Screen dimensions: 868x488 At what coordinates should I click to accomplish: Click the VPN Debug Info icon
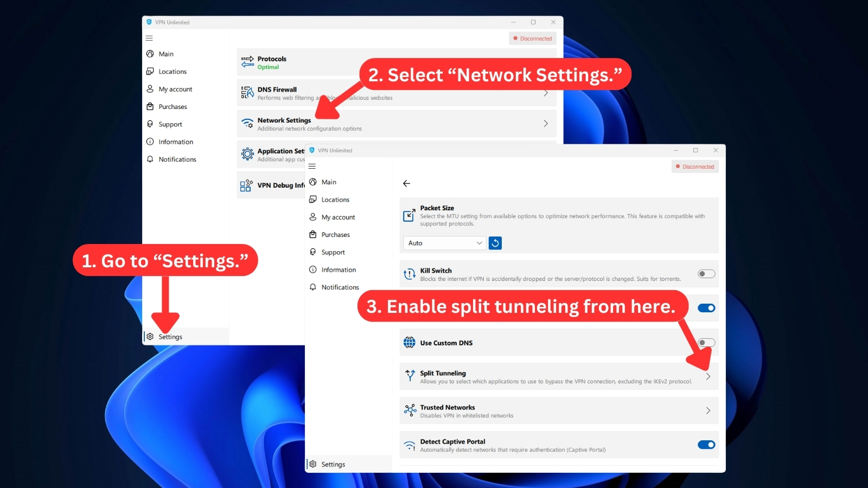[x=246, y=185]
